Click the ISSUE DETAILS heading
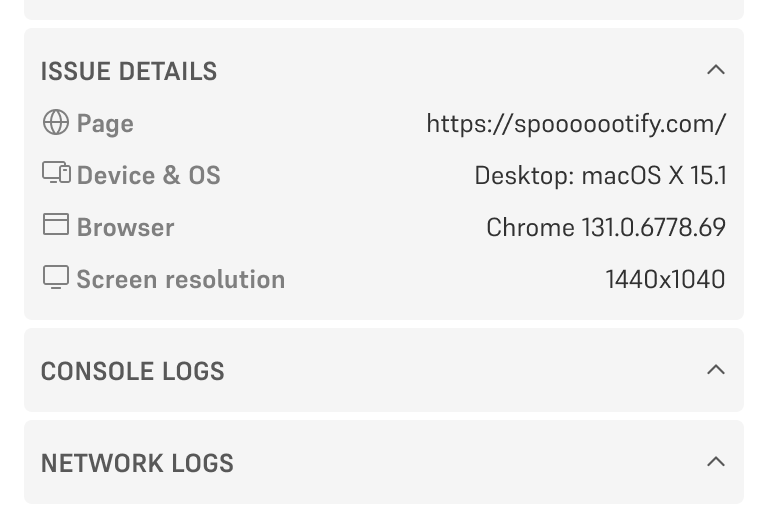Viewport: 768px width, 516px height. [x=128, y=72]
